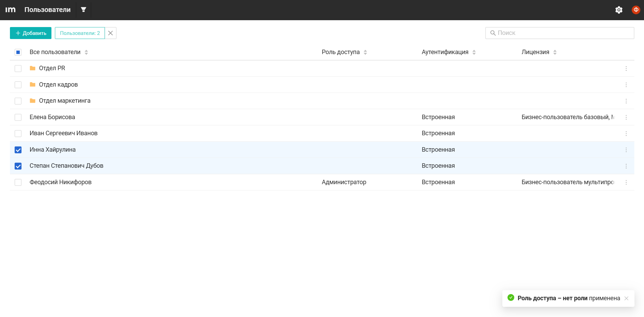Click the Пользователи page title
Image resolution: width=644 pixels, height=317 pixels.
(47, 10)
